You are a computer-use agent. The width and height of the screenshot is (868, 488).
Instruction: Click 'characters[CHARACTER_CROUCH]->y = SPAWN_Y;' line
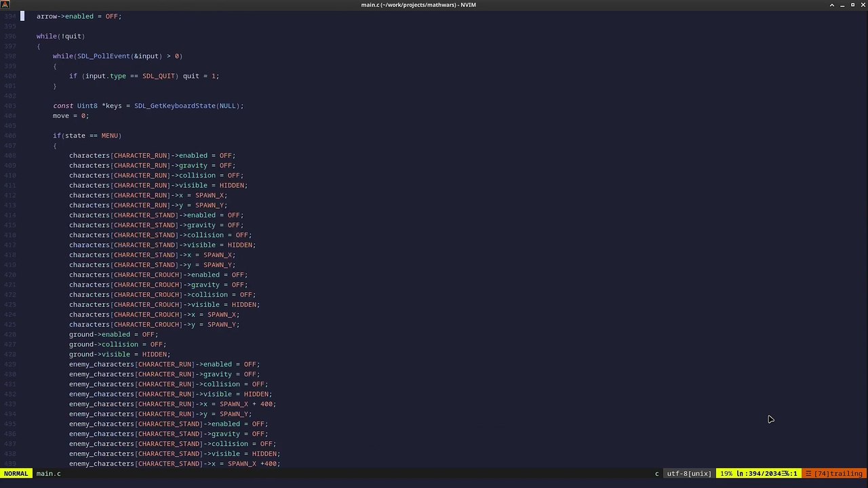pos(154,324)
